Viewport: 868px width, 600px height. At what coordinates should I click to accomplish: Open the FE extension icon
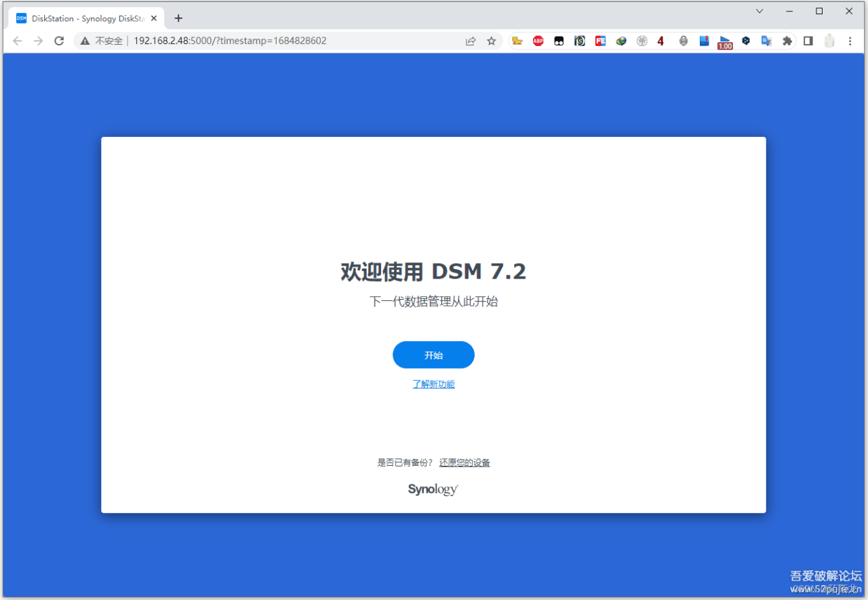click(x=600, y=41)
